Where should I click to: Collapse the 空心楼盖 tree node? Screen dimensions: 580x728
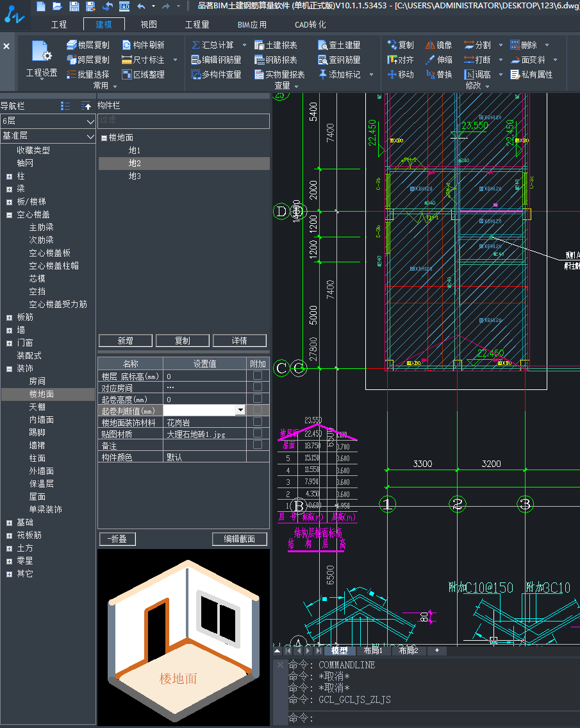pyautogui.click(x=9, y=215)
